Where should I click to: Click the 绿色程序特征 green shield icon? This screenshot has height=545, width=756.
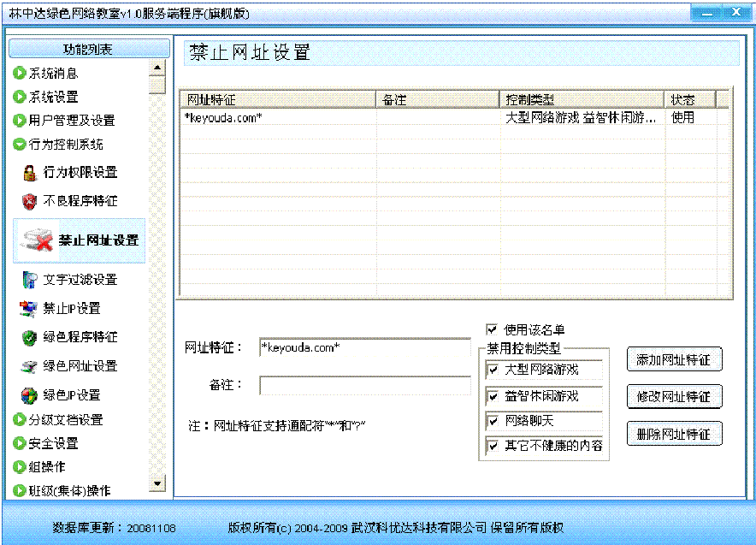click(30, 337)
